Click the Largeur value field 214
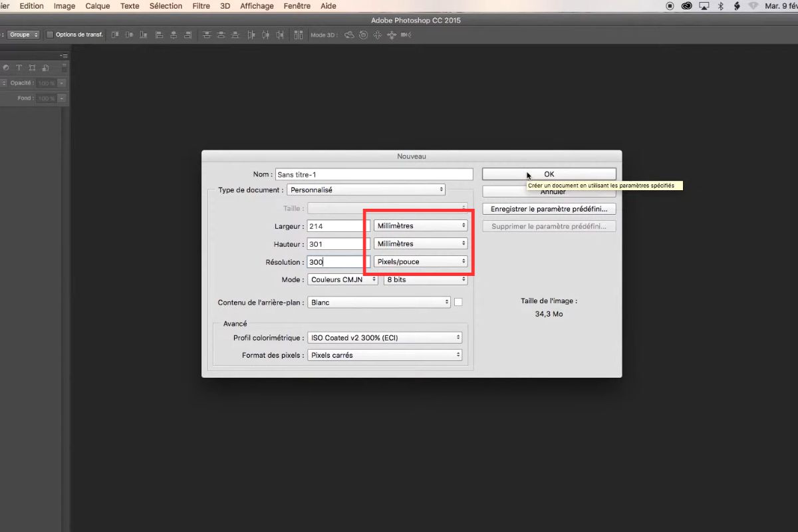 338,226
